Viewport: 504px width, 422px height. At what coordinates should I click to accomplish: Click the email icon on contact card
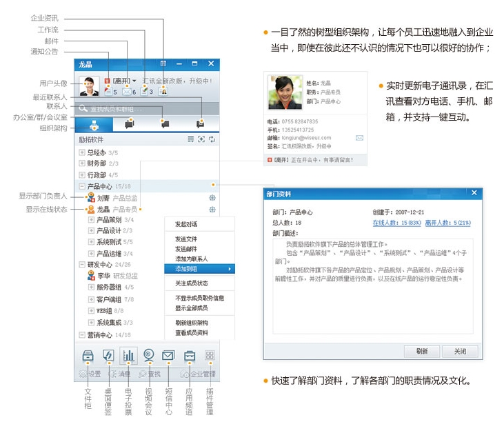point(359,138)
